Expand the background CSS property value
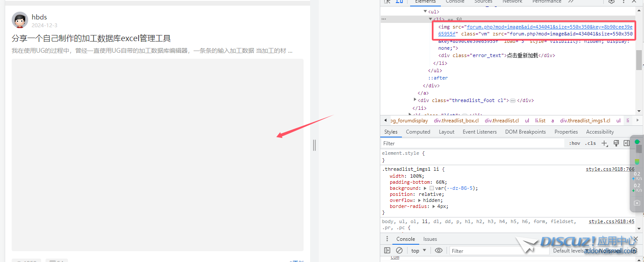The width and height of the screenshot is (644, 262). [425, 188]
